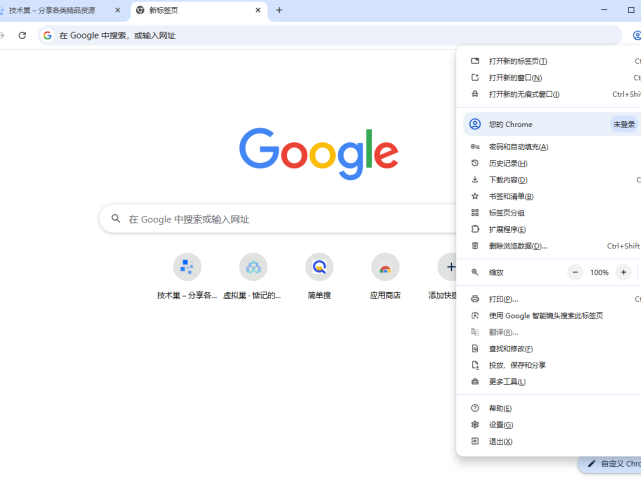Screen dimensions: 641x480
Task: Open 更多工具 submenu
Action: pos(549,382)
